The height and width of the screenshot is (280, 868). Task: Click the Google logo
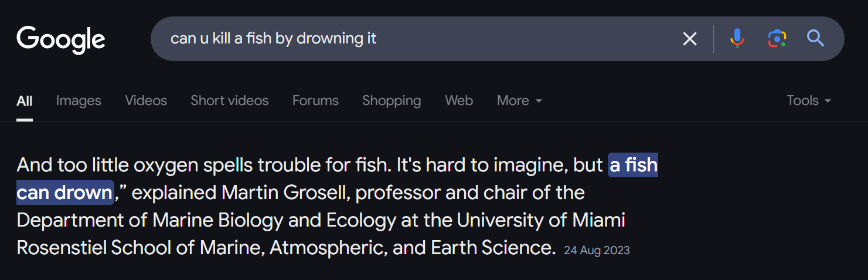tap(61, 39)
